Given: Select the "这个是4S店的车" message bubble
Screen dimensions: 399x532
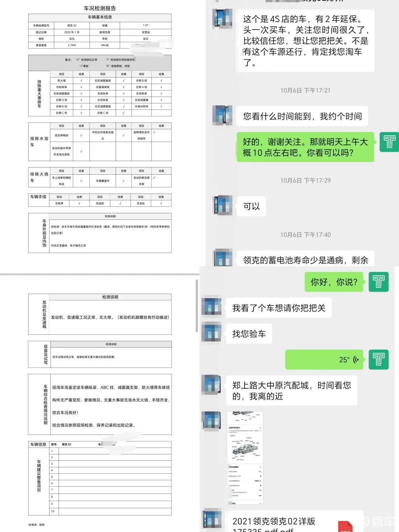Looking at the screenshot, I should (305, 41).
